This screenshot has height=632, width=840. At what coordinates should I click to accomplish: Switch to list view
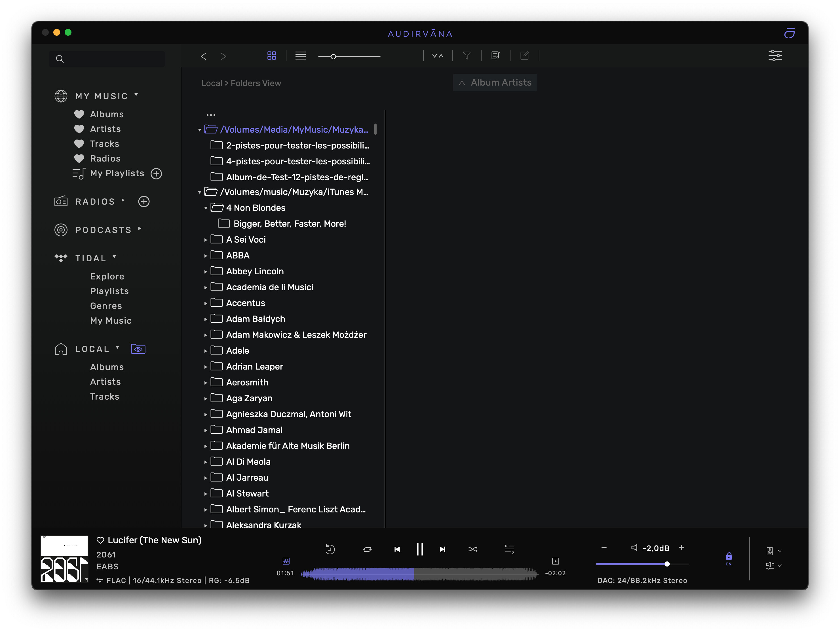[300, 56]
